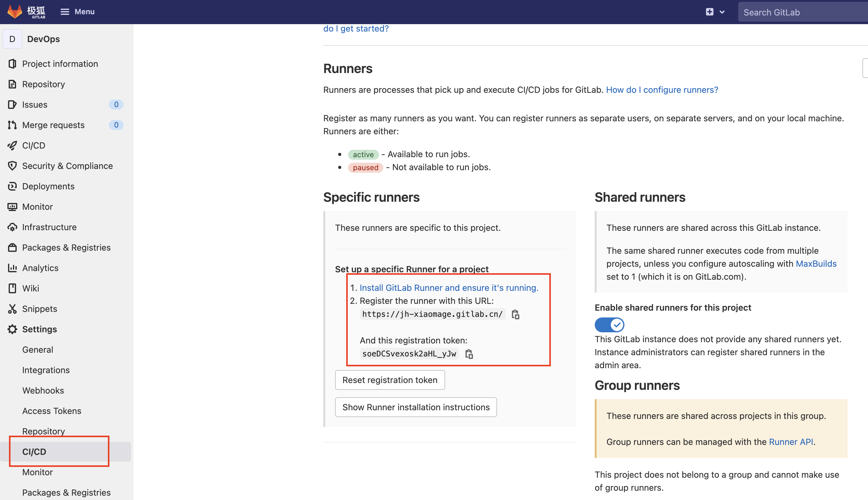The height and width of the screenshot is (500, 868).
Task: Select the Snippets scissors icon
Action: [x=12, y=309]
